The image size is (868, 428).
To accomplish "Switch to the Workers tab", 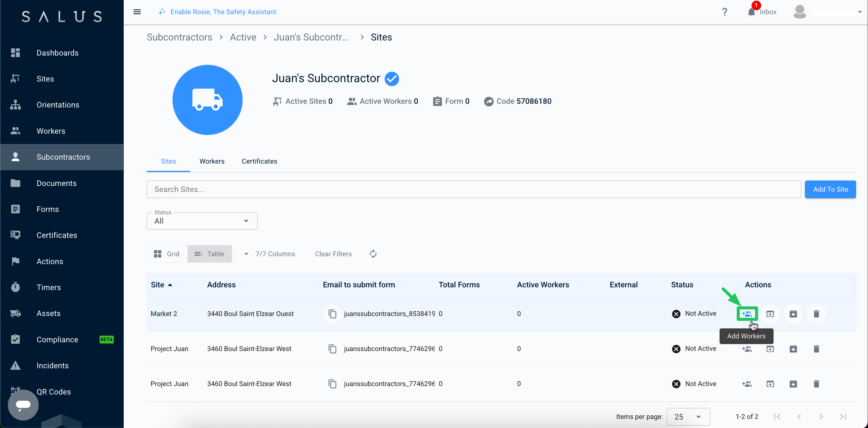I will 212,161.
